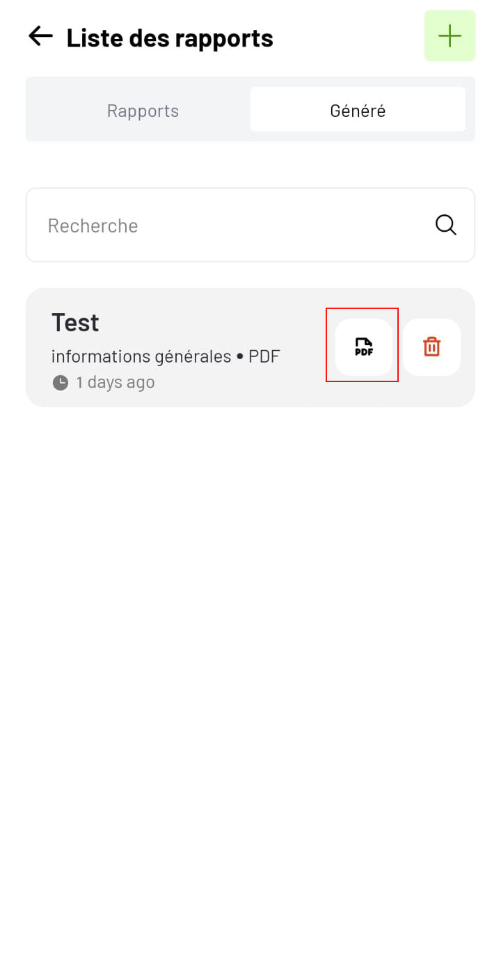Switch to the Rapports tab
This screenshot has height=980, width=501.
click(x=143, y=110)
